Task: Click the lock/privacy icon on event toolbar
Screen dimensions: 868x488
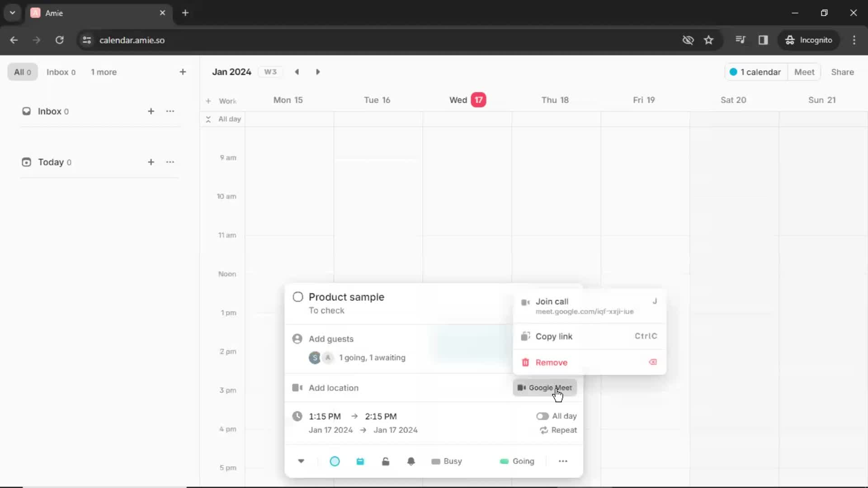Action: coord(386,460)
